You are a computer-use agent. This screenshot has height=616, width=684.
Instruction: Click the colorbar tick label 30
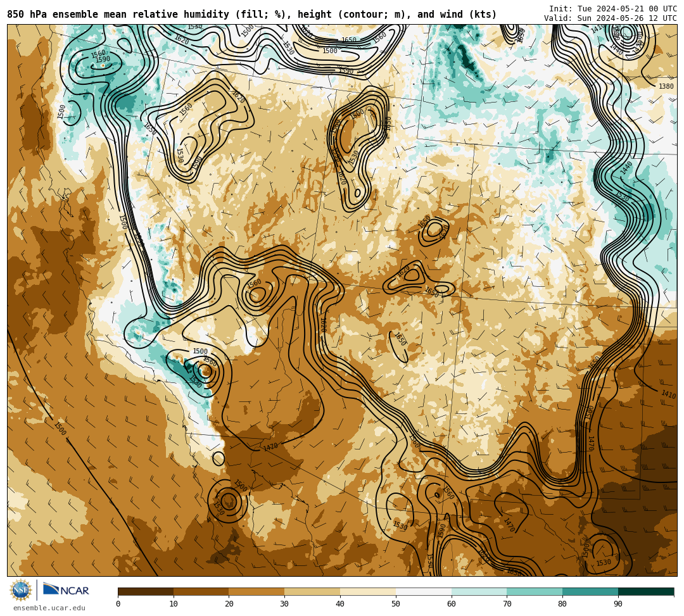point(284,604)
